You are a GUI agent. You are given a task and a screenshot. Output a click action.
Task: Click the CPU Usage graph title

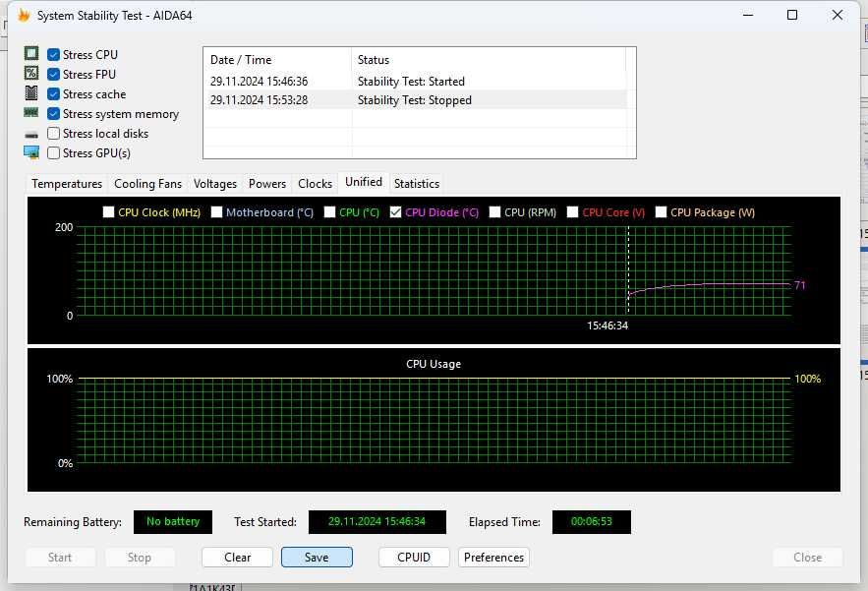tap(434, 364)
